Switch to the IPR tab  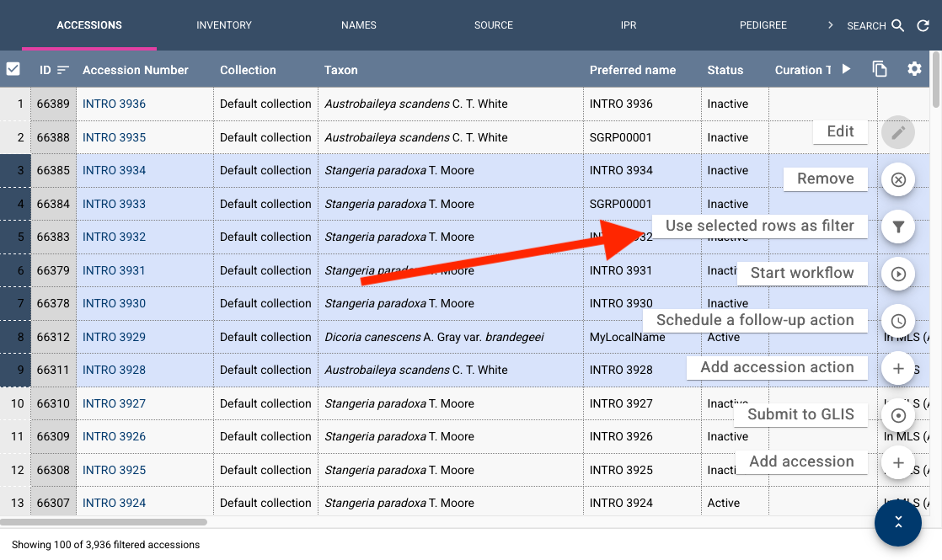[629, 25]
